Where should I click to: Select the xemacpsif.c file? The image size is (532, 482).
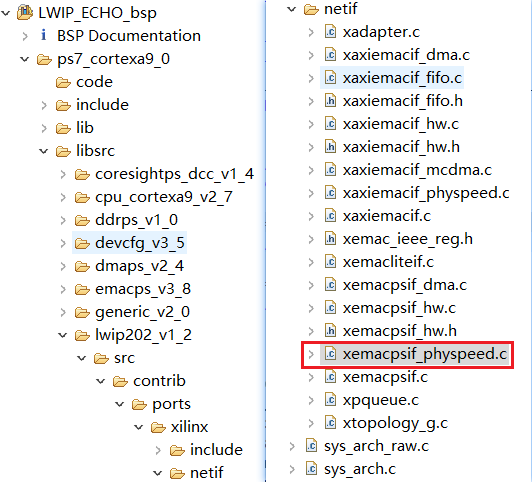coord(385,377)
